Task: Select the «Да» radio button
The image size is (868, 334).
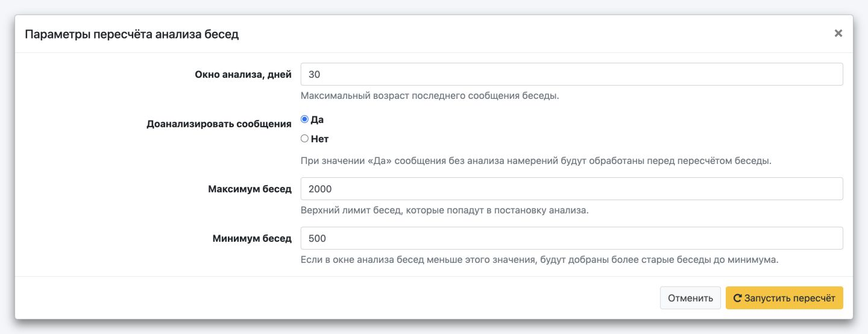Action: [304, 119]
